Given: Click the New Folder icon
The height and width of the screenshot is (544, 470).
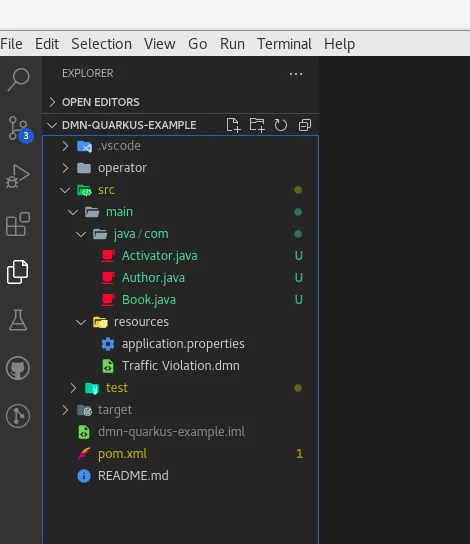Looking at the screenshot, I should (x=257, y=125).
